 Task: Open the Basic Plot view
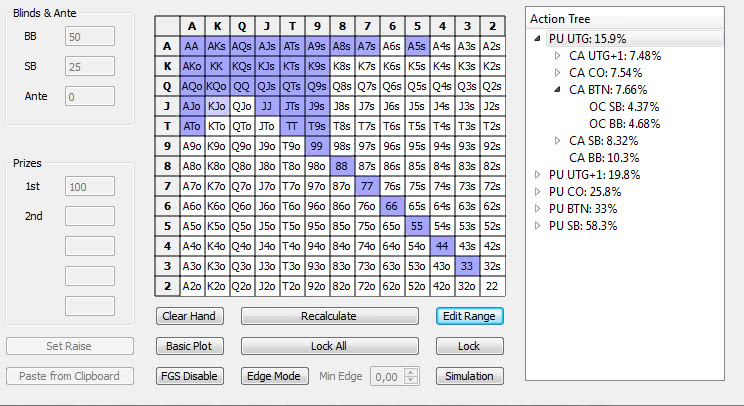coord(188,346)
